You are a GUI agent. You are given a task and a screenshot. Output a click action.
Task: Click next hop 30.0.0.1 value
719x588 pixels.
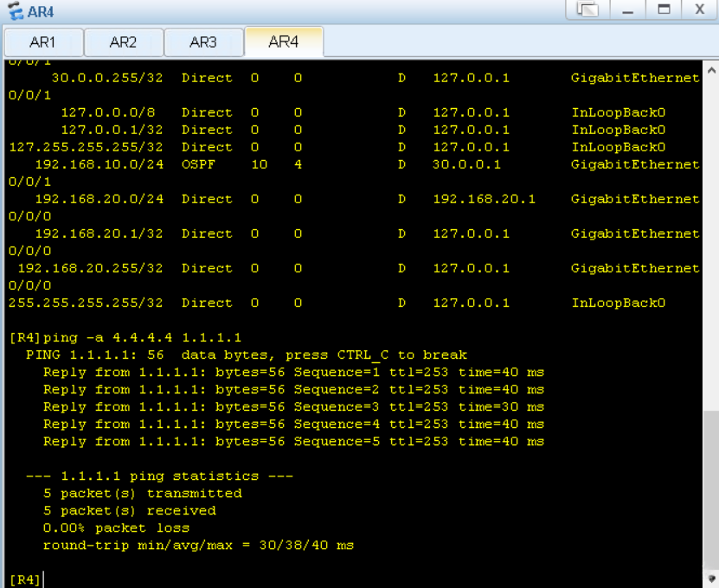pyautogui.click(x=467, y=164)
